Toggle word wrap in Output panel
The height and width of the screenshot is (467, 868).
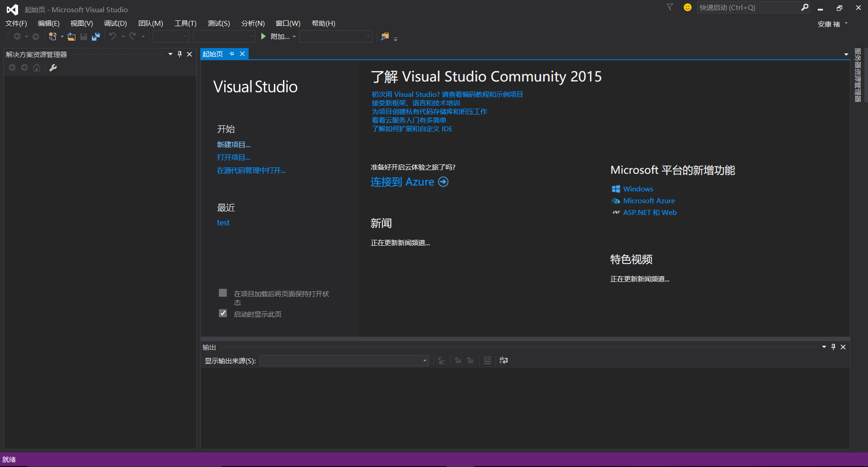[x=504, y=360]
